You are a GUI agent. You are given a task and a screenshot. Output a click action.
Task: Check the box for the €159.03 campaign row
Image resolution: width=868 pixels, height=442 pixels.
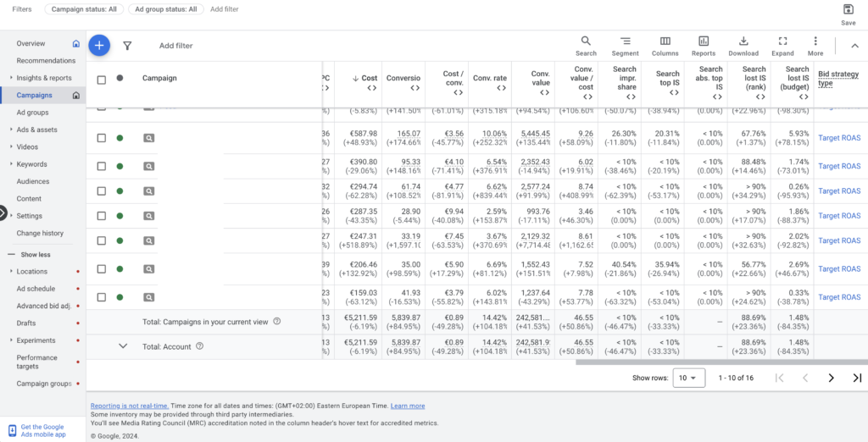click(x=102, y=297)
